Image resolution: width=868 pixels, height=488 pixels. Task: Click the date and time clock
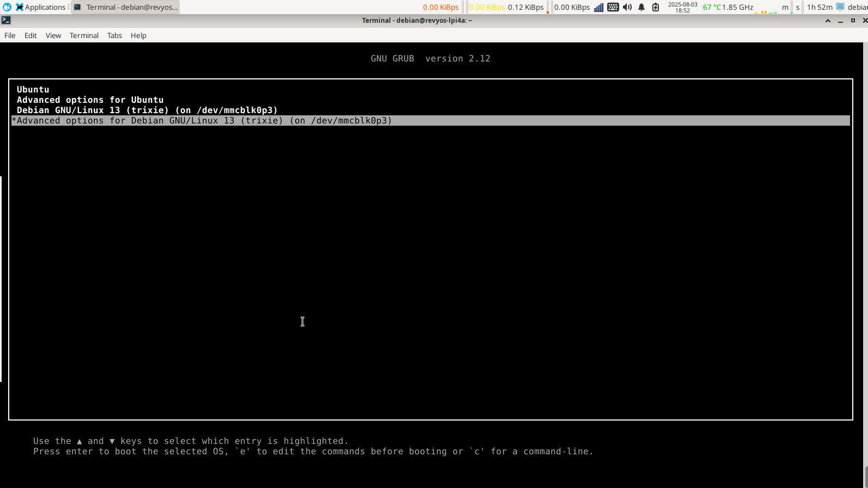point(682,7)
